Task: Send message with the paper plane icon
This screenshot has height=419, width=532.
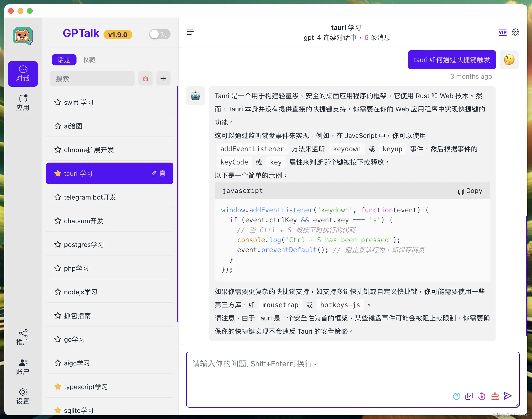Action: (507, 396)
